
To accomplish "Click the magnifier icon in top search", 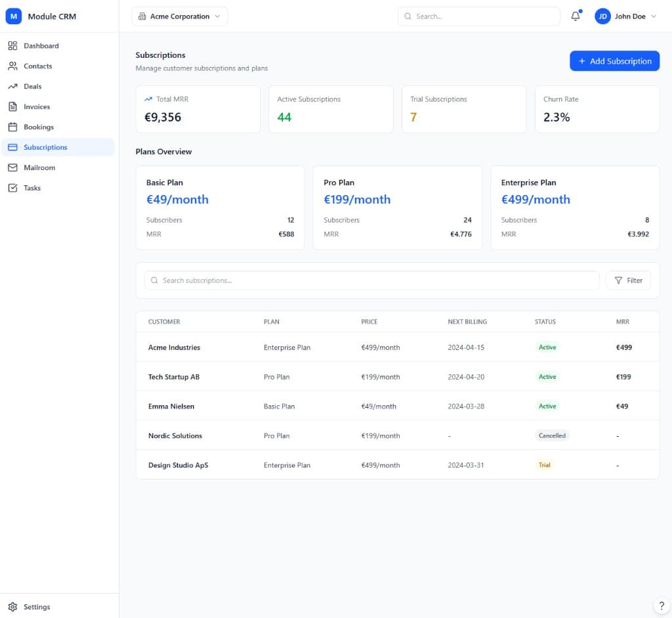I will point(408,16).
